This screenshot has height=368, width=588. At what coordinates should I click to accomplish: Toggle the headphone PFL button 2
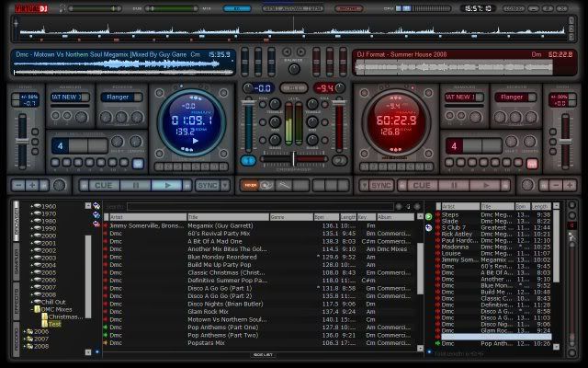(339, 161)
